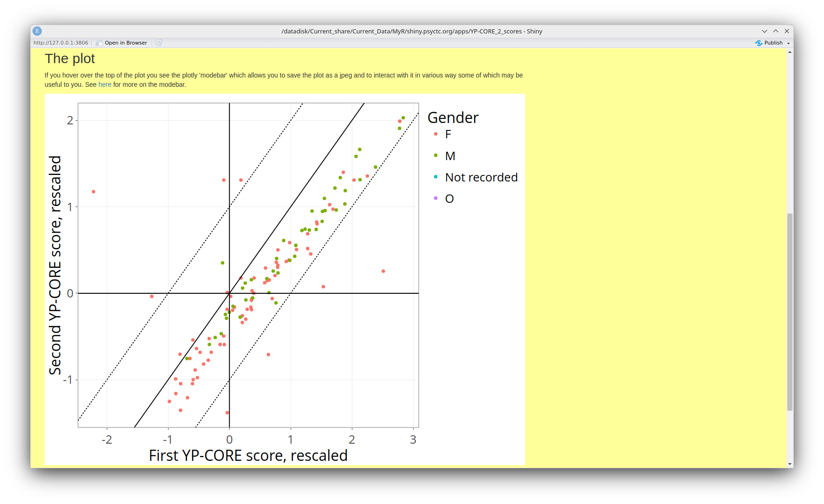Expand the Publish dropdown arrow

tap(788, 43)
